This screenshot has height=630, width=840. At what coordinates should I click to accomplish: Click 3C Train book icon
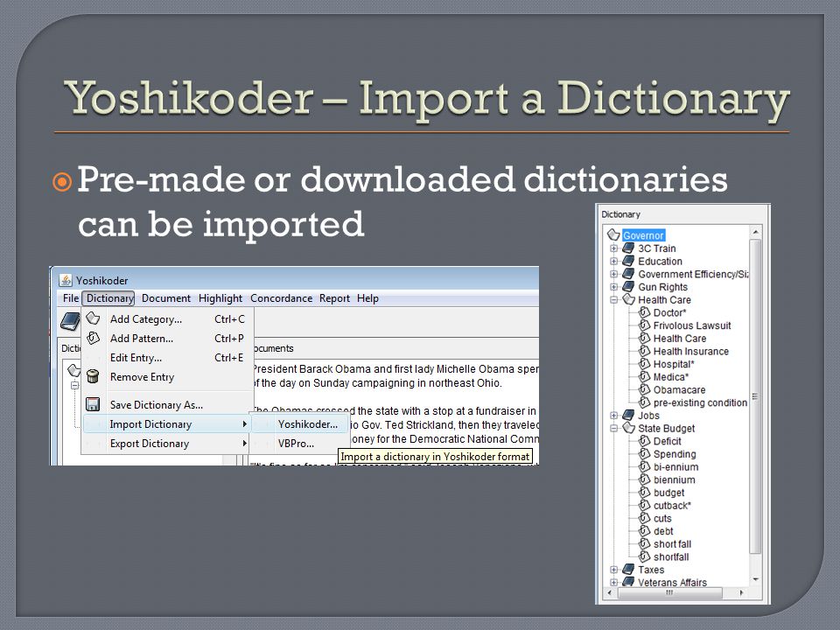tap(628, 248)
